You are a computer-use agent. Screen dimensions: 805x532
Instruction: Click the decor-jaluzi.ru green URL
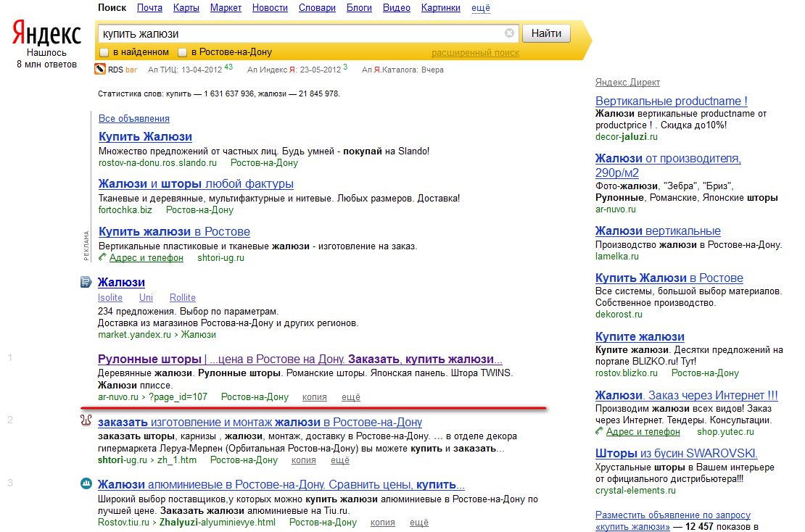point(627,137)
